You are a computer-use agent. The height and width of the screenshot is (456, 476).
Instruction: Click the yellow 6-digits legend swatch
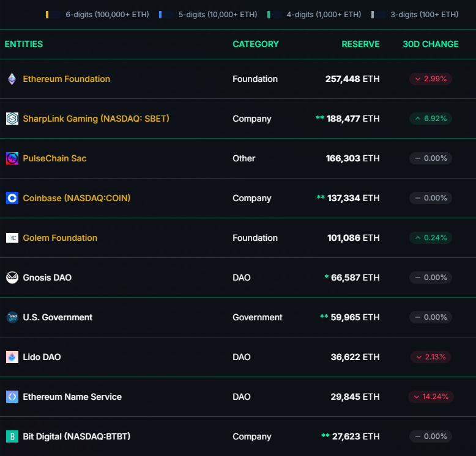pyautogui.click(x=48, y=14)
